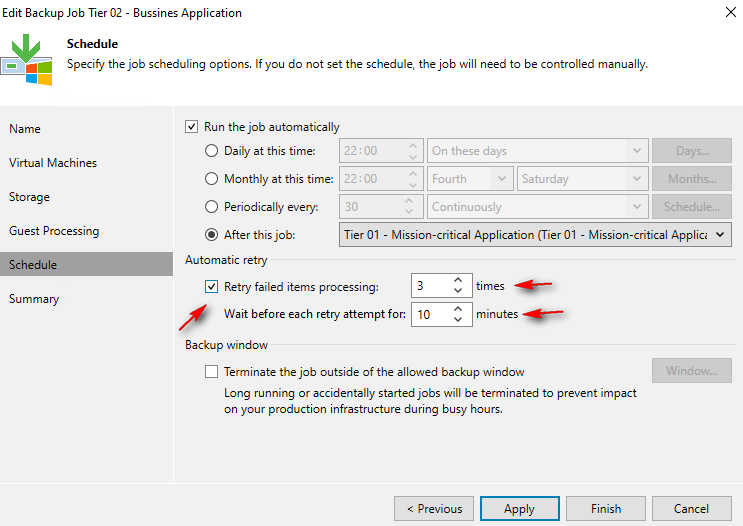Open the Name step in sidebar
Screen dimensions: 743x526
coord(25,129)
